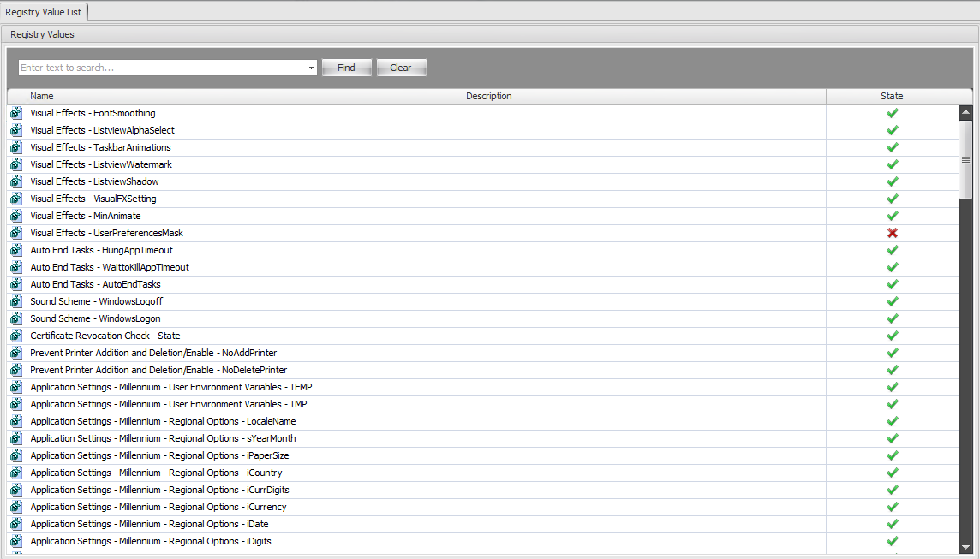The image size is (980, 559).
Task: Click the icon for Certificate Revocation Check - State
Action: [16, 336]
